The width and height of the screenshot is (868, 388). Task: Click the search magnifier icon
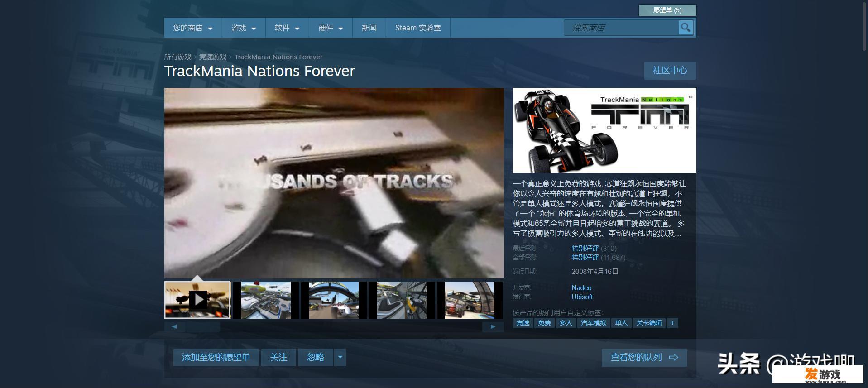[686, 28]
